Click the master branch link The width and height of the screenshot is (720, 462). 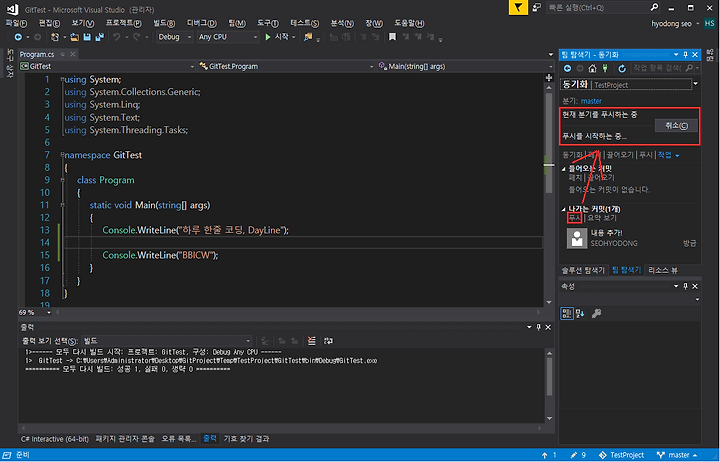pos(591,101)
